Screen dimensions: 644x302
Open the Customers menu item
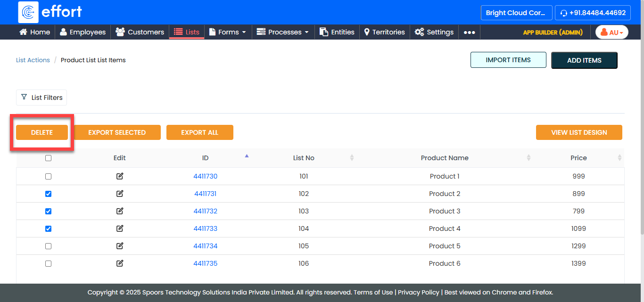[140, 32]
